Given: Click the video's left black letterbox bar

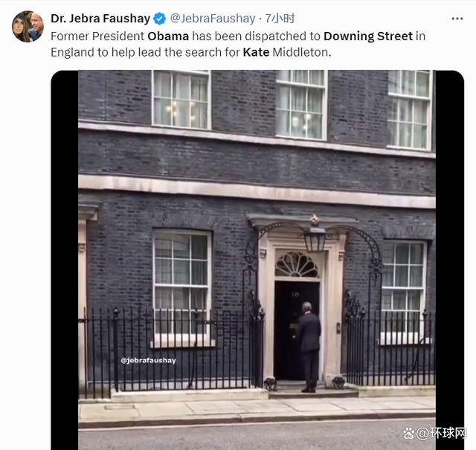Looking at the screenshot, I should click(x=65, y=260).
